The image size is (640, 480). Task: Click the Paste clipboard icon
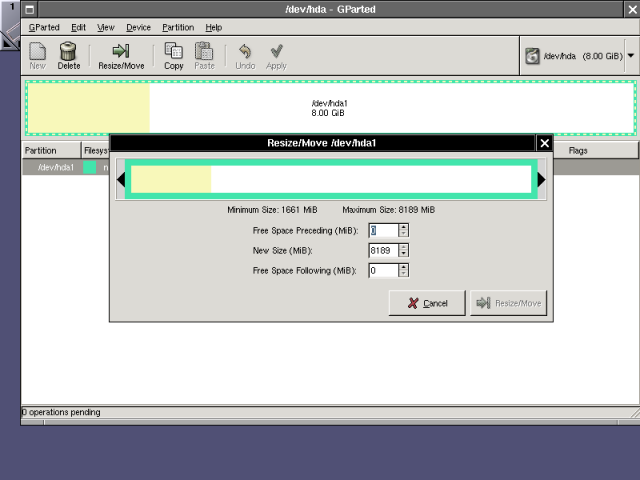[x=204, y=51]
